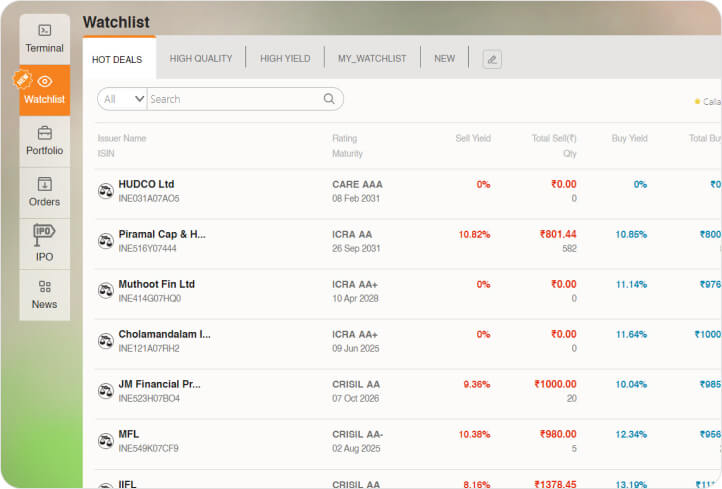
Task: Open the IPO sidebar icon
Action: point(44,232)
